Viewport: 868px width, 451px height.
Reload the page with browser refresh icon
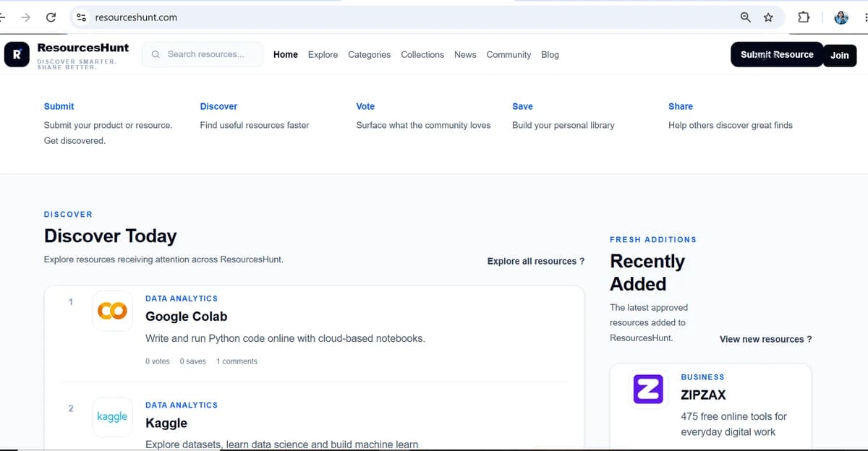[x=51, y=17]
